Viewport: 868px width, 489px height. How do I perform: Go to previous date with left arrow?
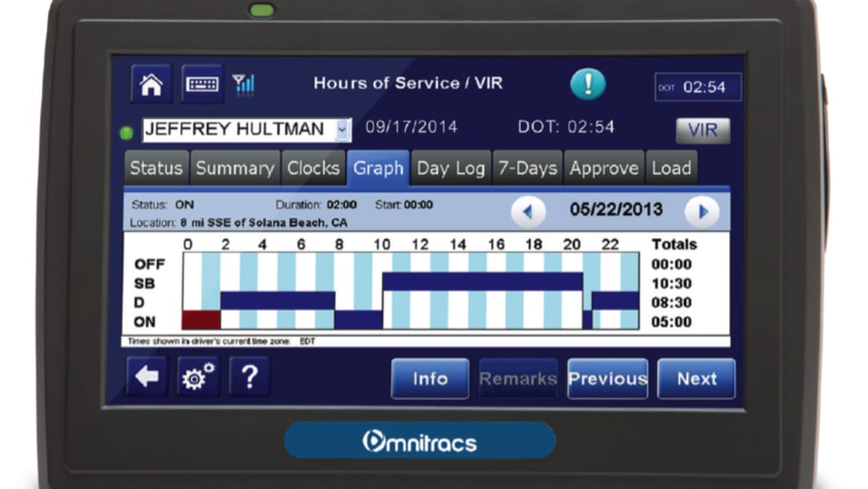pyautogui.click(x=530, y=212)
